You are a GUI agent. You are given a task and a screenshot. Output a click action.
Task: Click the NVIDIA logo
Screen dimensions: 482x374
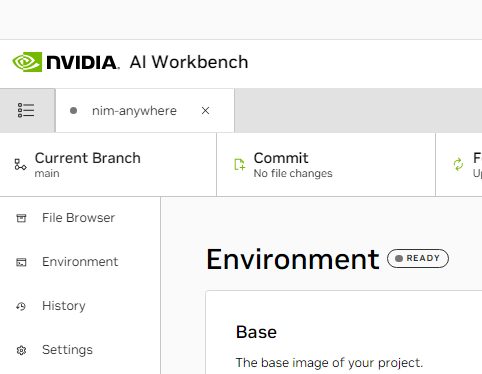click(66, 62)
